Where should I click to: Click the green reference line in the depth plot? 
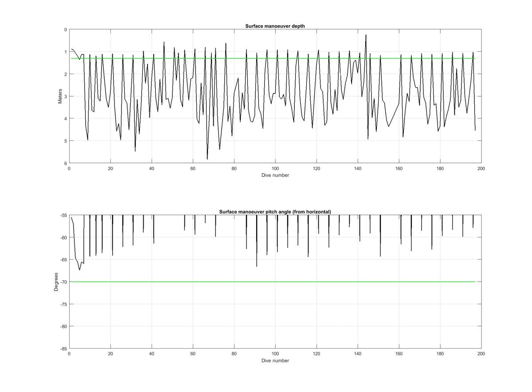tap(273, 58)
